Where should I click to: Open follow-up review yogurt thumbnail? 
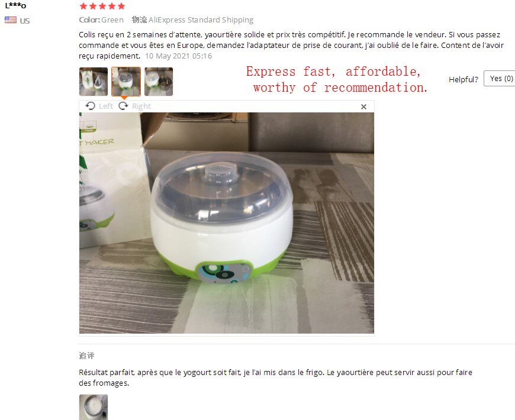click(x=94, y=407)
